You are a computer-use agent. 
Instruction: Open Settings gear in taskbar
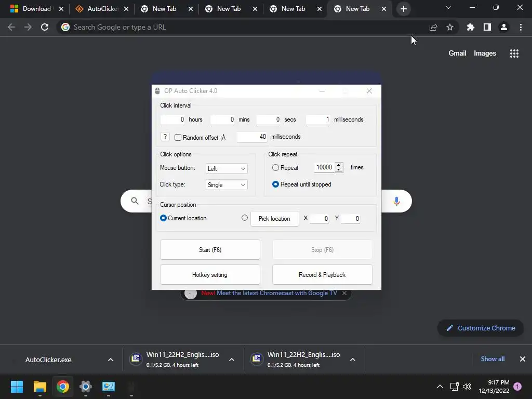86,387
